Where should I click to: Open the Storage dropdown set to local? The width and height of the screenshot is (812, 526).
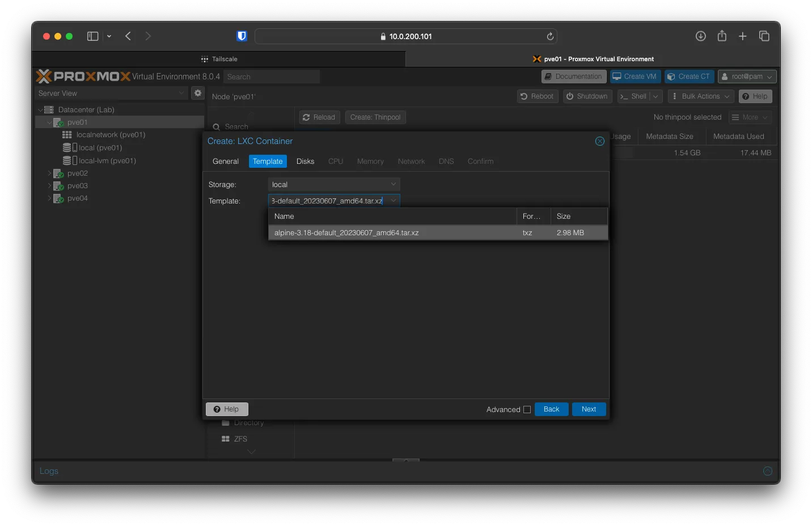[334, 185]
